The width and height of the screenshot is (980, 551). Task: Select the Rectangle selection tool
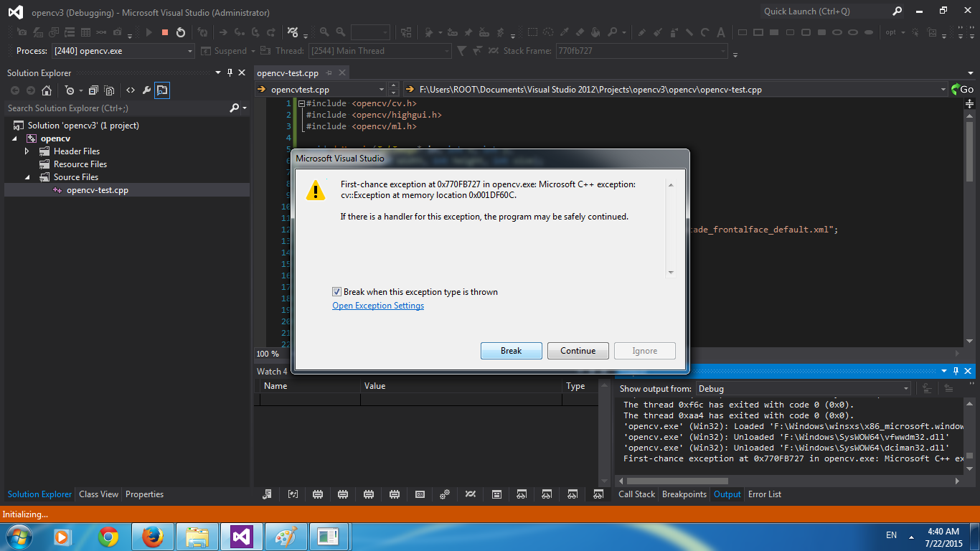(x=532, y=32)
